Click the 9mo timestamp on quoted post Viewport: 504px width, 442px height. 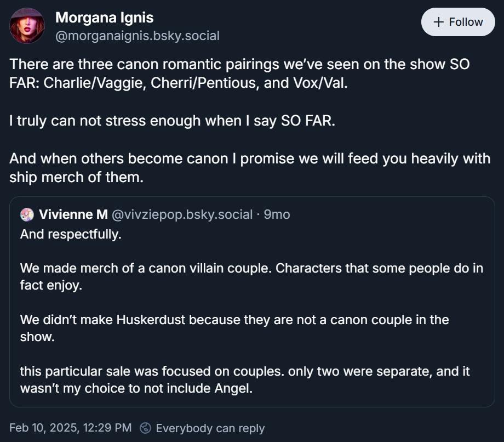point(277,214)
